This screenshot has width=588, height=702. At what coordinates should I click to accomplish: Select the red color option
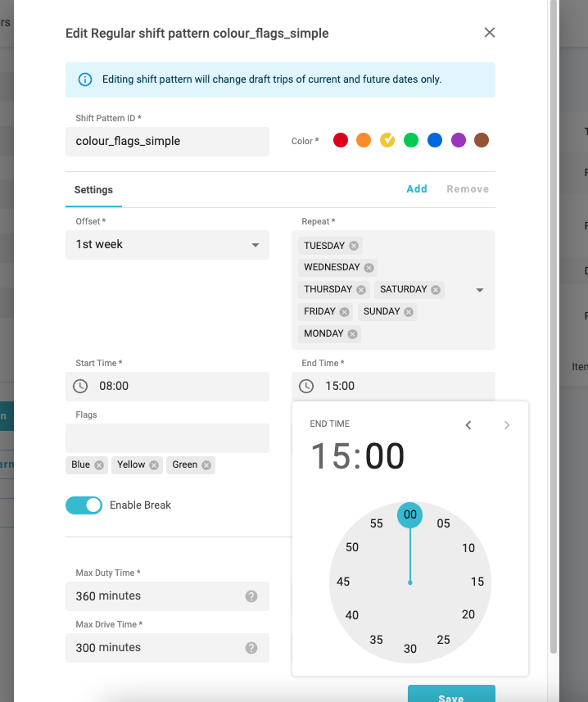click(x=341, y=140)
